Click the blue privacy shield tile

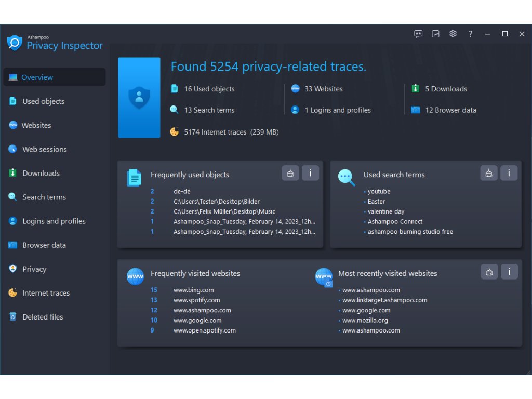[139, 98]
